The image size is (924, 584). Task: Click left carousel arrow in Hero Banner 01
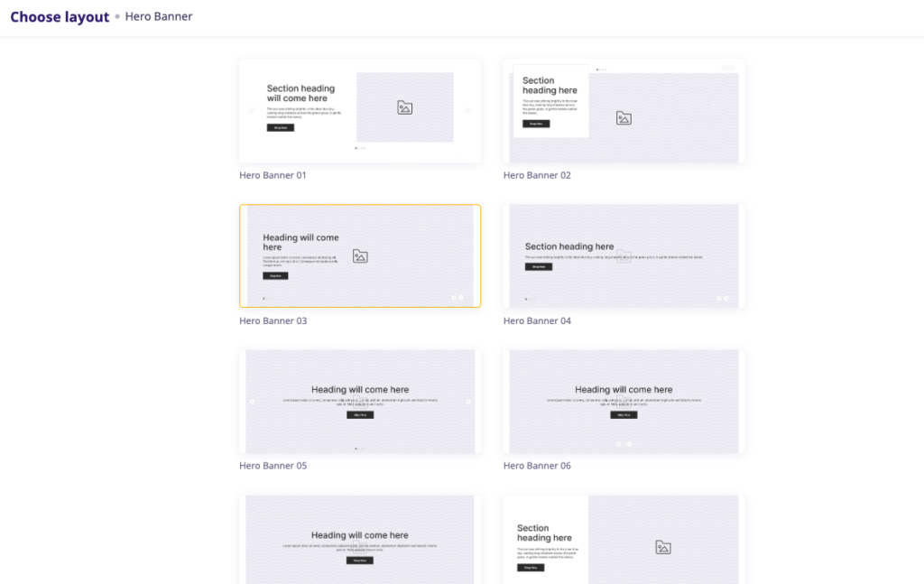click(252, 111)
